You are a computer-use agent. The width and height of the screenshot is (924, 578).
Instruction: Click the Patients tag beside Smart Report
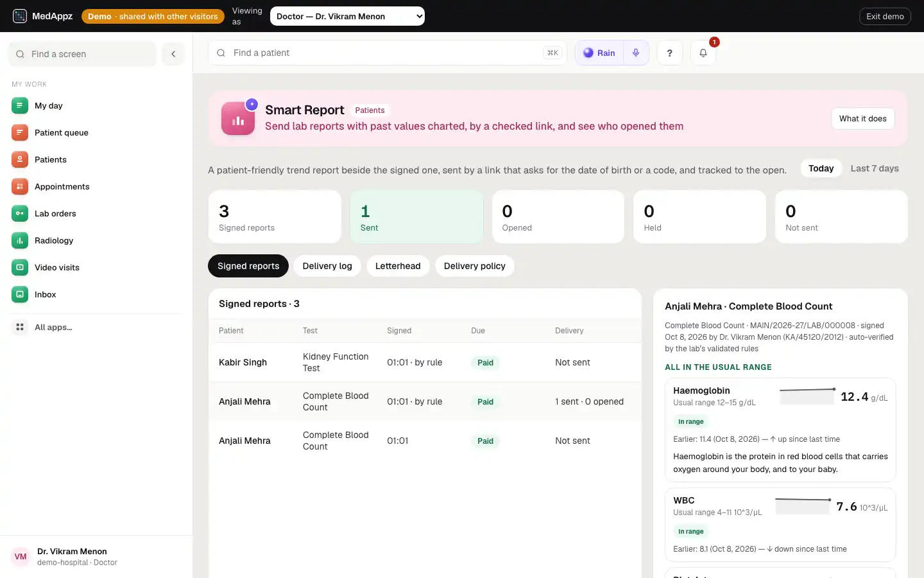tap(370, 110)
